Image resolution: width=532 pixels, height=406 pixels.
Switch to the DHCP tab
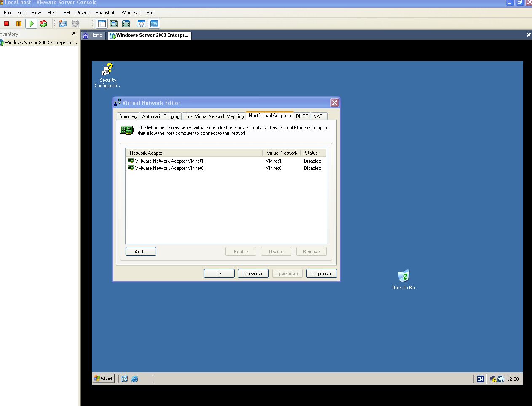(302, 116)
